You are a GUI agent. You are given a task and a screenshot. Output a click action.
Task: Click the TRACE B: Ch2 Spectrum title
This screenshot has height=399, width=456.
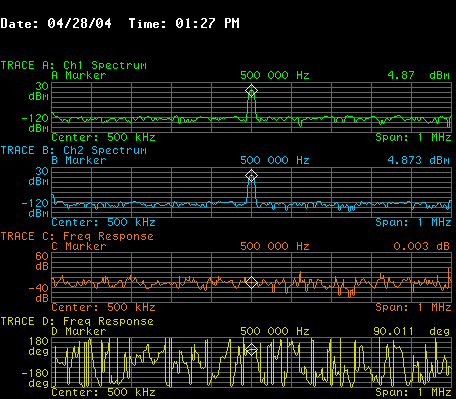pos(74,150)
